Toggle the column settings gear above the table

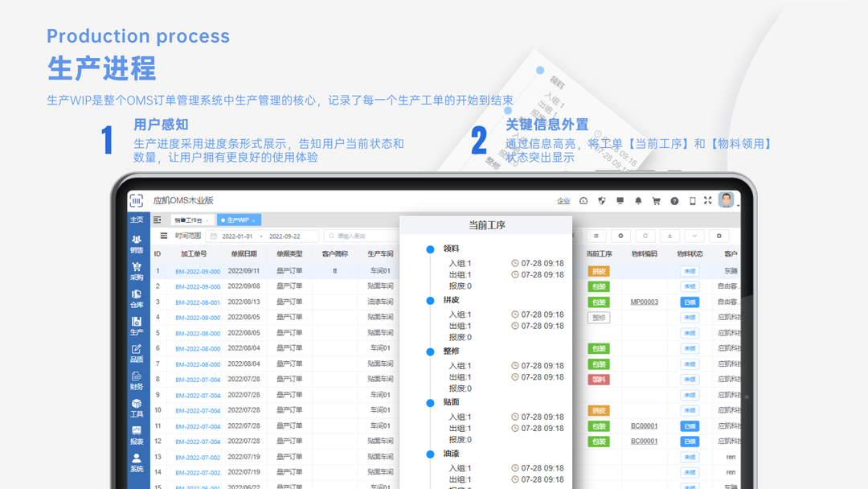620,236
